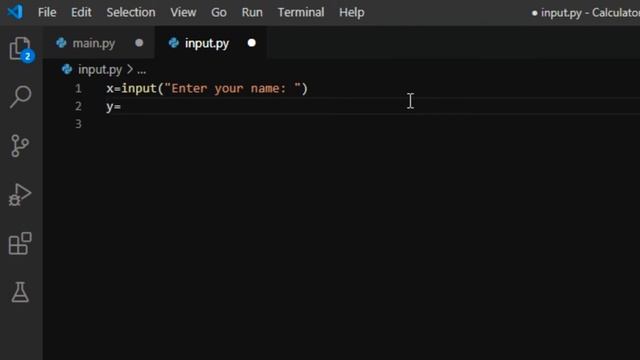Click Python icon on input.py tab
The height and width of the screenshot is (360, 640).
click(x=174, y=43)
